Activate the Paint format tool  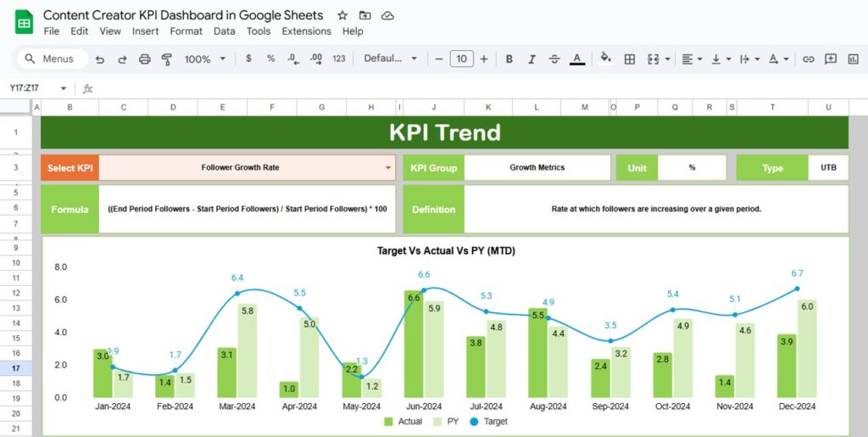point(167,59)
